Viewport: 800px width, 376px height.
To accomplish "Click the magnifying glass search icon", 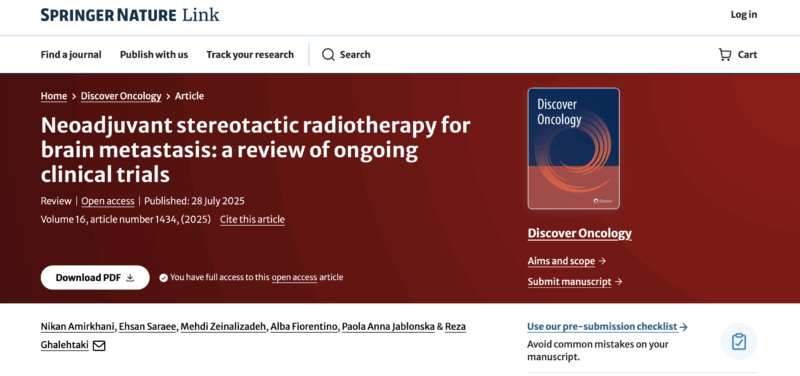I will coord(328,55).
